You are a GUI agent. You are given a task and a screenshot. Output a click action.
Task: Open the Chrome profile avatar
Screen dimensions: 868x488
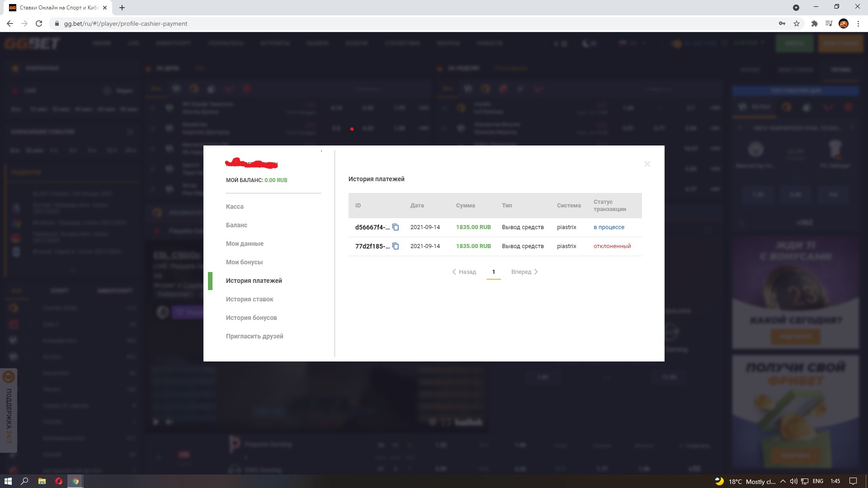click(844, 23)
